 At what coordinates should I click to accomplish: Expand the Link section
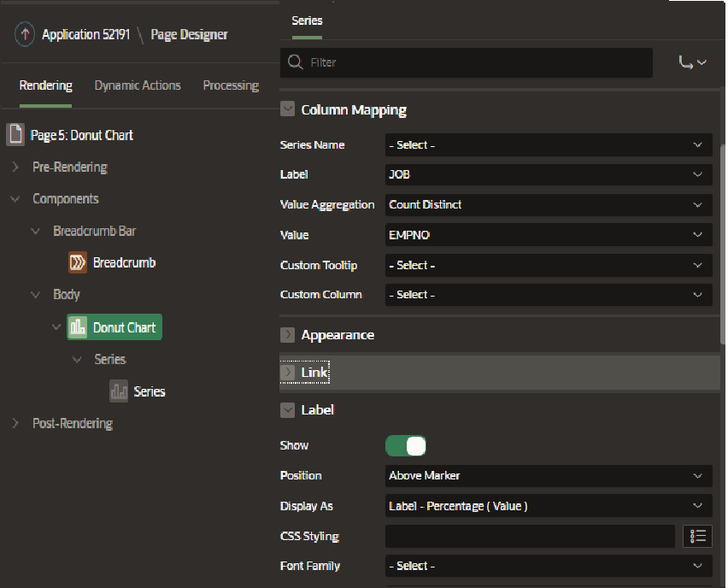[x=288, y=373]
